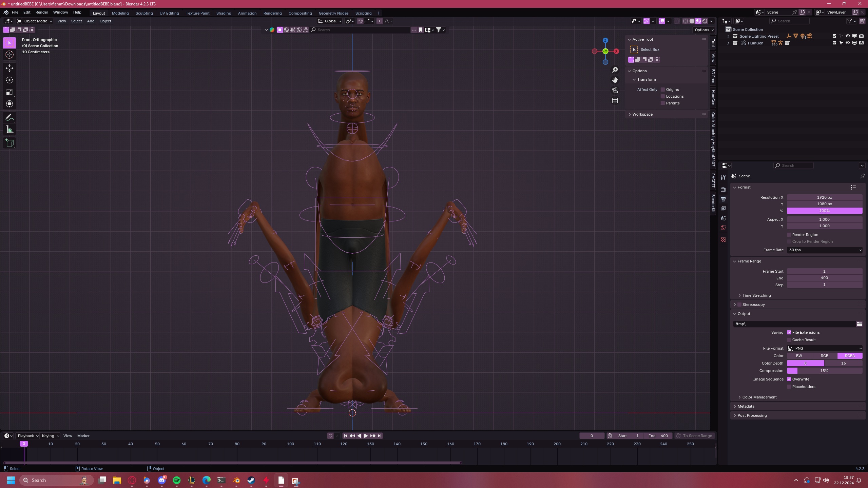
Task: Expand the Color Management section
Action: pos(759,397)
